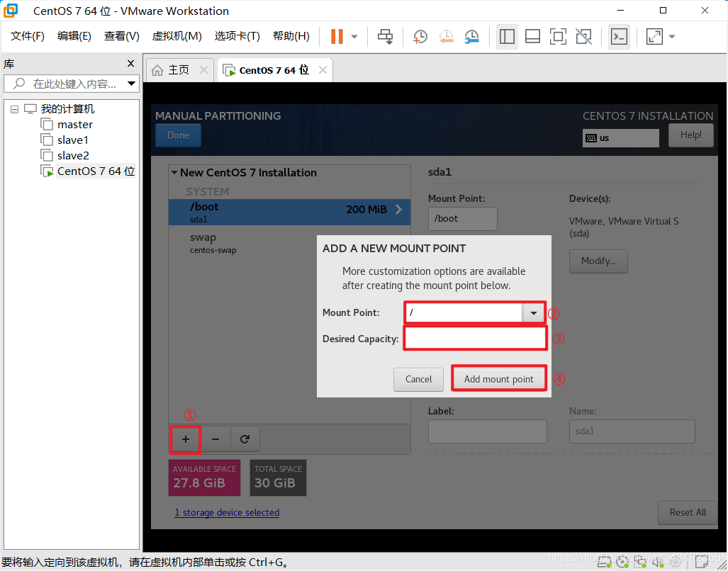Open the snapshot manager icon
728x571 pixels.
point(471,36)
